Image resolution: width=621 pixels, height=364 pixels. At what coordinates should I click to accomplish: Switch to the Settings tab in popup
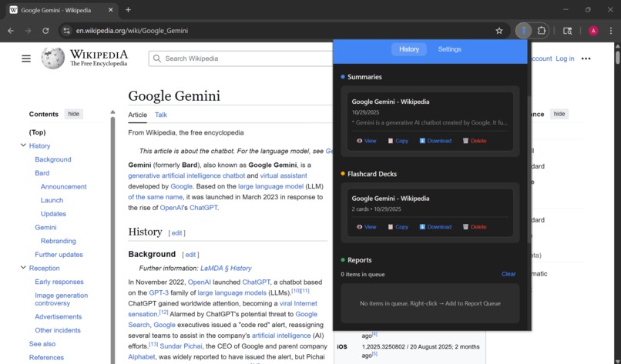(x=449, y=49)
